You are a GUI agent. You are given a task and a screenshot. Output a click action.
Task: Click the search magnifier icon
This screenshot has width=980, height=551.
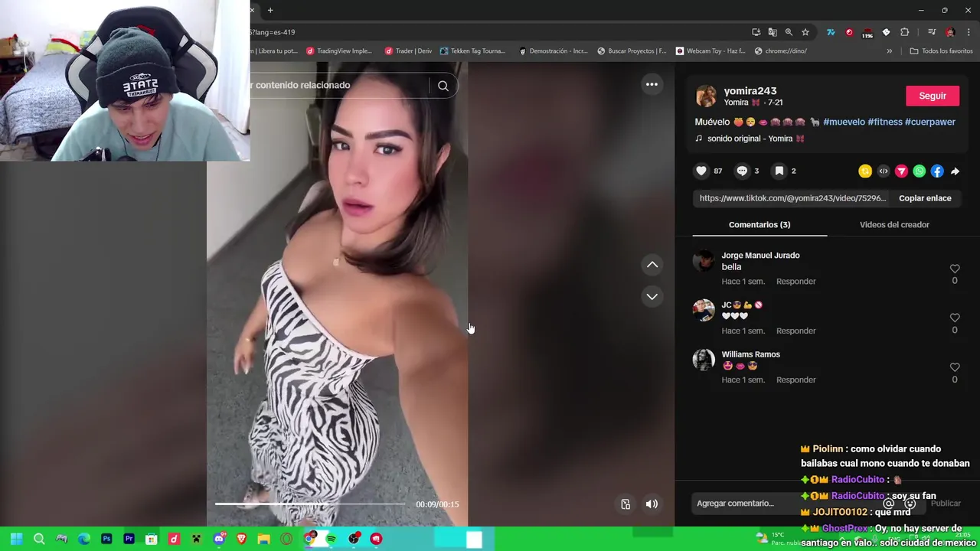[443, 86]
